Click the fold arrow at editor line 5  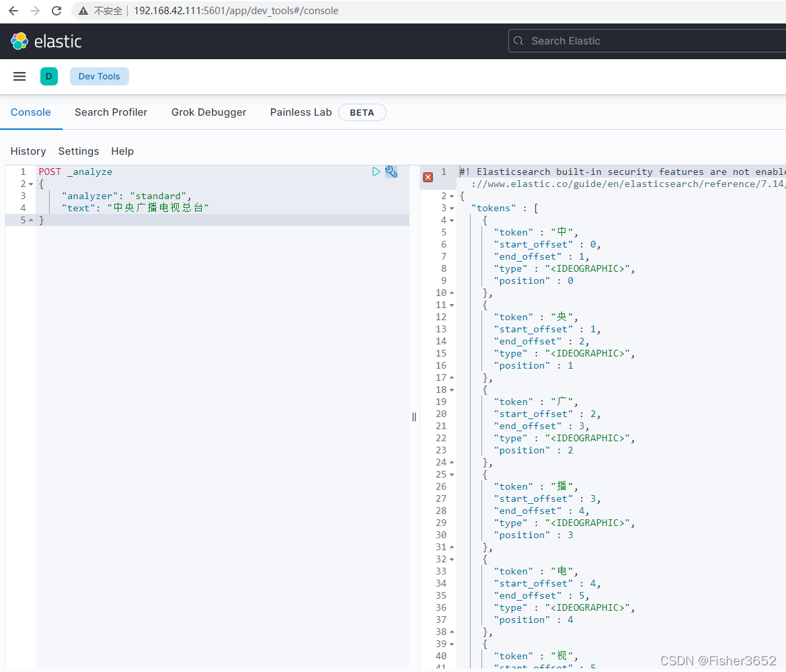pos(31,220)
